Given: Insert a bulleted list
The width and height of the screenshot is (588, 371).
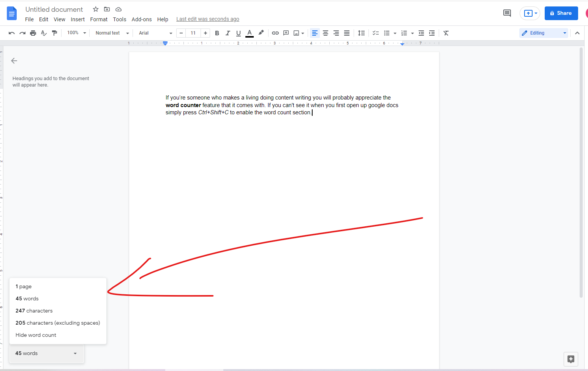Looking at the screenshot, I should 387,33.
